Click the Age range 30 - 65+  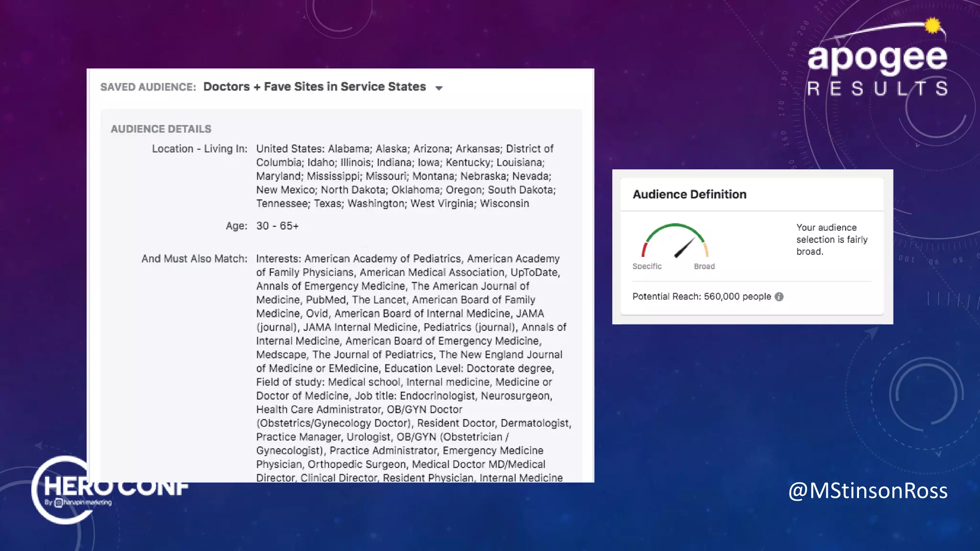(277, 226)
